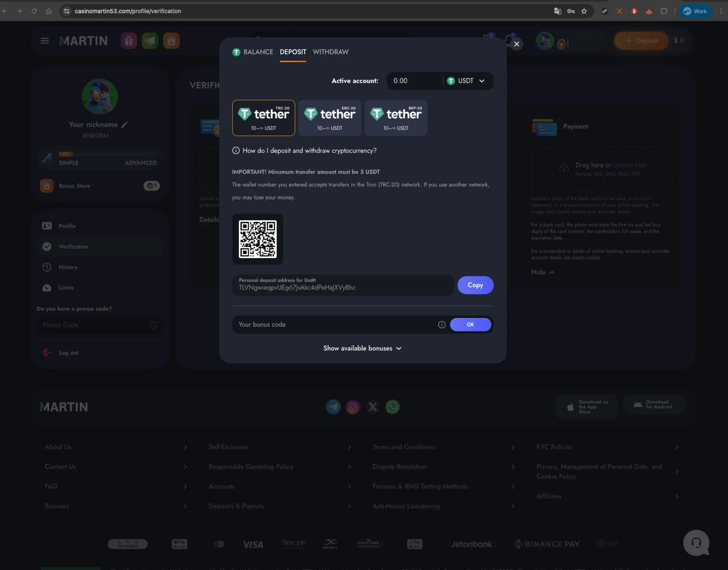Click the personal deposit address field
728x570 pixels.
tap(343, 285)
